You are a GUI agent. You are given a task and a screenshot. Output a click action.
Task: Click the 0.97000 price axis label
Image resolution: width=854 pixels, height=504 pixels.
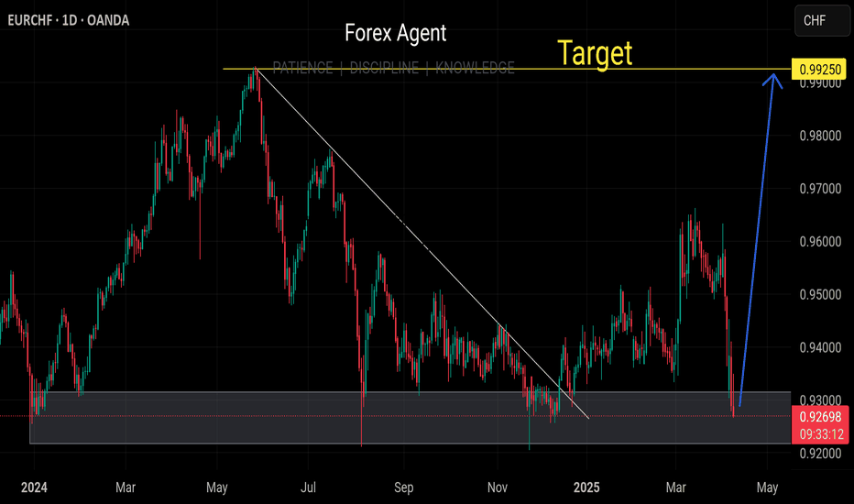point(820,189)
